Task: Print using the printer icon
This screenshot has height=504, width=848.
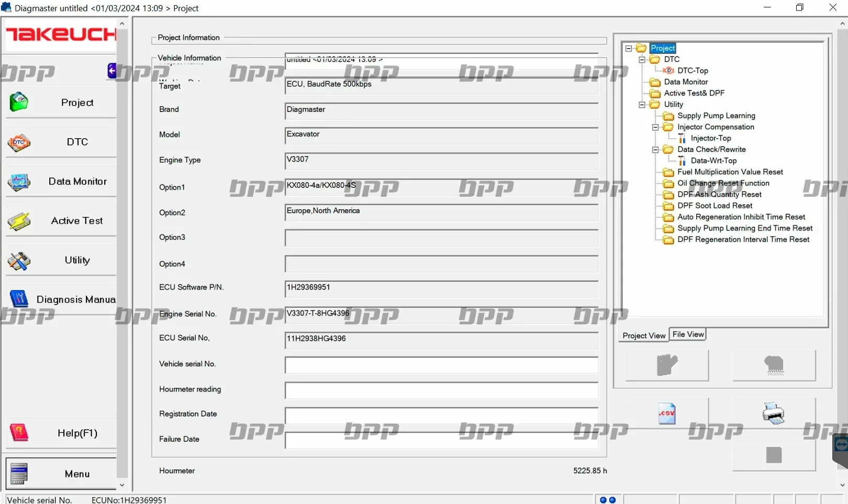Action: 773,413
